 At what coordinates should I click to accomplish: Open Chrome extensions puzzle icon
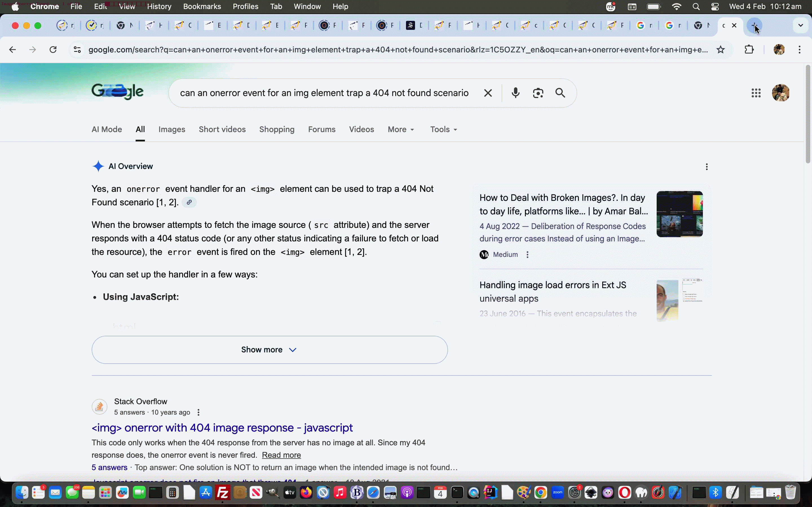(x=749, y=50)
